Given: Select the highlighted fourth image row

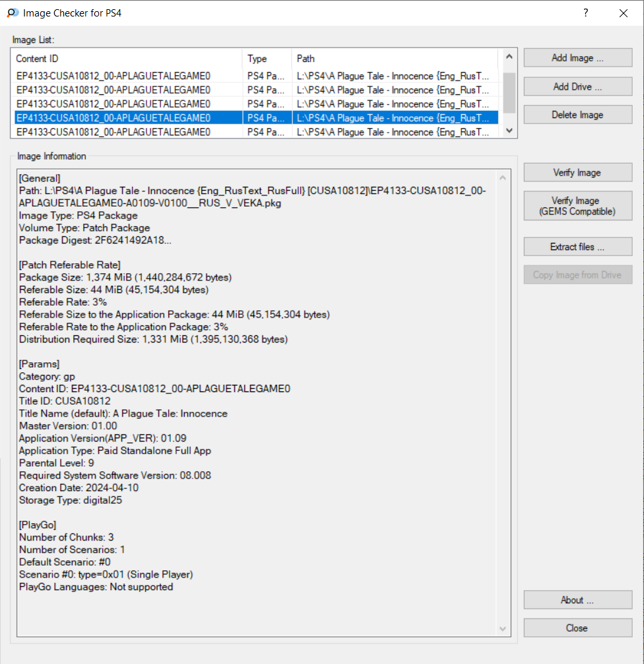Looking at the screenshot, I should pos(256,117).
